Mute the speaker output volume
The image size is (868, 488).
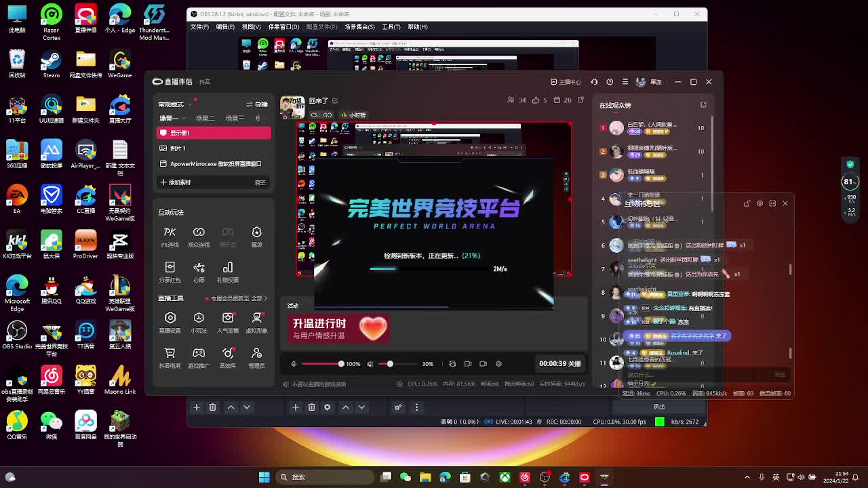click(x=370, y=364)
